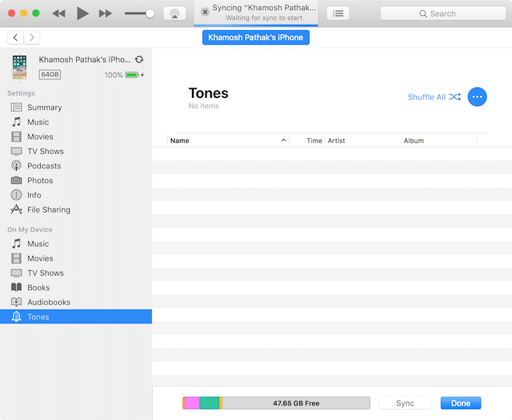
Task: Select File Sharing in the sidebar
Action: [x=49, y=210]
